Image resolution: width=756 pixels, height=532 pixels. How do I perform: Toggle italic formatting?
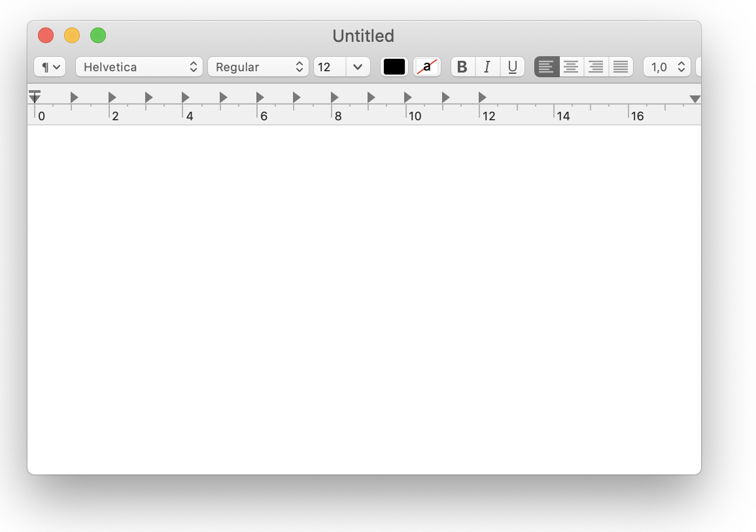487,67
